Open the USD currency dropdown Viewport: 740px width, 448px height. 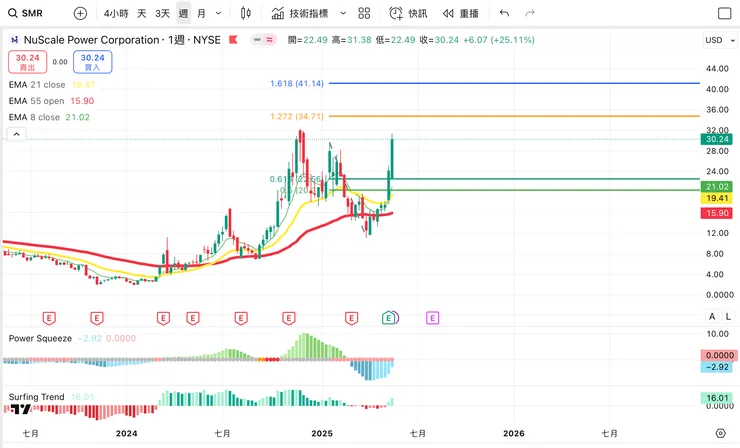[720, 40]
